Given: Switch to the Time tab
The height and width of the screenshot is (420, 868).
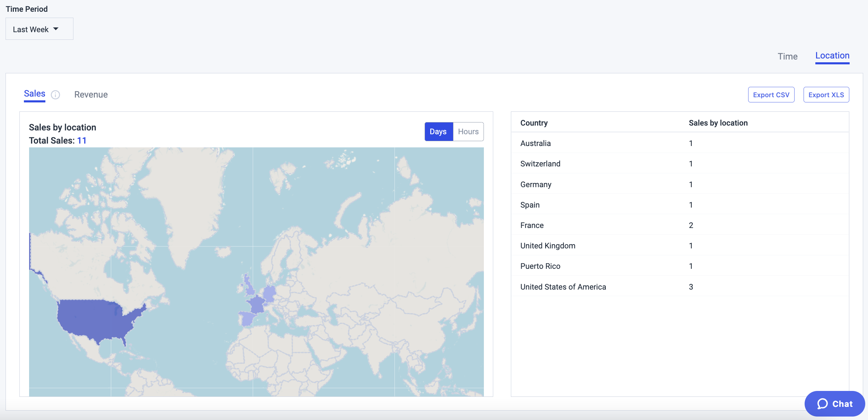Looking at the screenshot, I should tap(788, 56).
